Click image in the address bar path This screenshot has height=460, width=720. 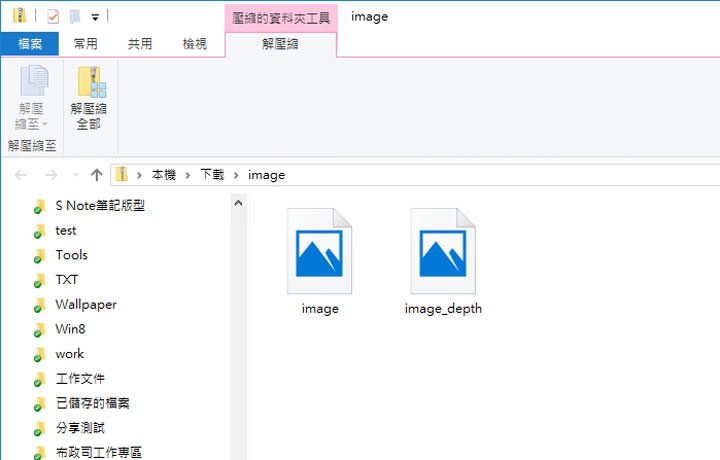(267, 175)
